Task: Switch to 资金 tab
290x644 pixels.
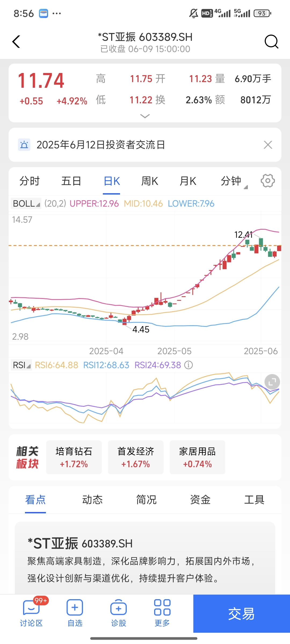Action: pyautogui.click(x=200, y=500)
